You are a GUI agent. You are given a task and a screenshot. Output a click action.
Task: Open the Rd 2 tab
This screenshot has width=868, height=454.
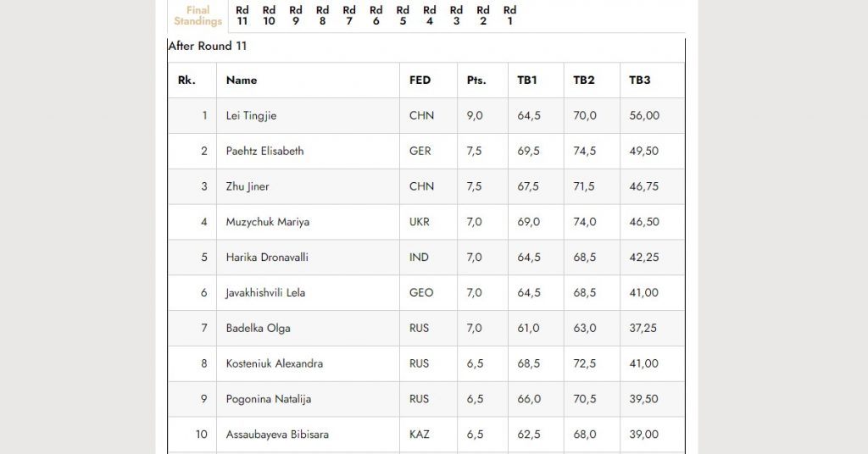pyautogui.click(x=482, y=16)
